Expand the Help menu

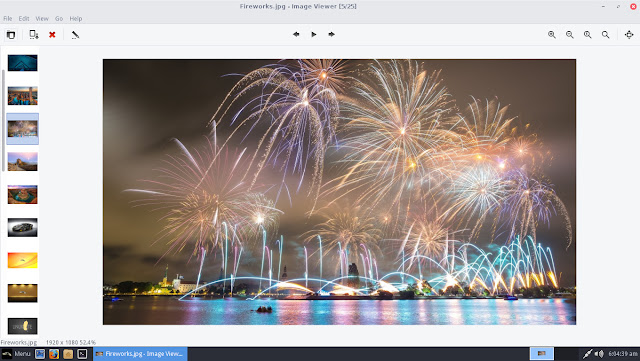[76, 18]
